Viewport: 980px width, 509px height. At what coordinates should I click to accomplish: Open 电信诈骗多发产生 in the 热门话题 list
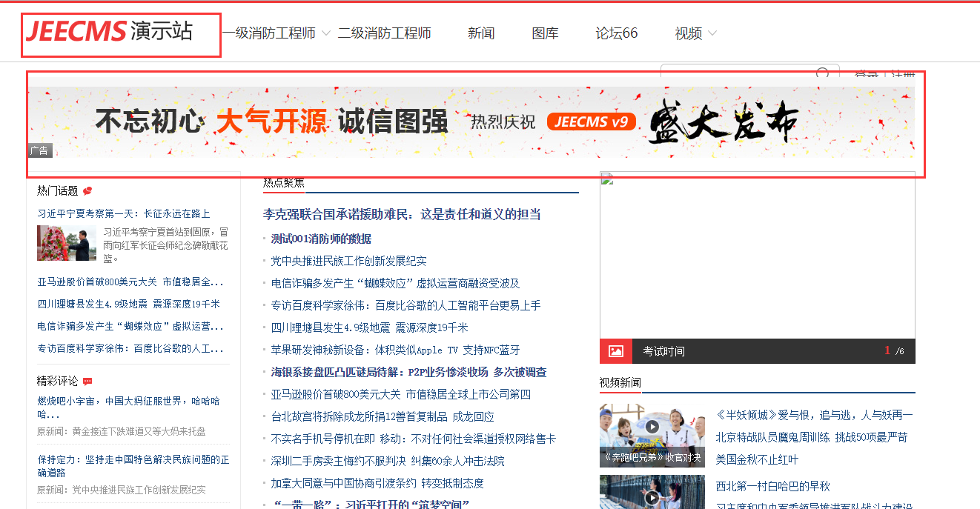click(x=130, y=326)
